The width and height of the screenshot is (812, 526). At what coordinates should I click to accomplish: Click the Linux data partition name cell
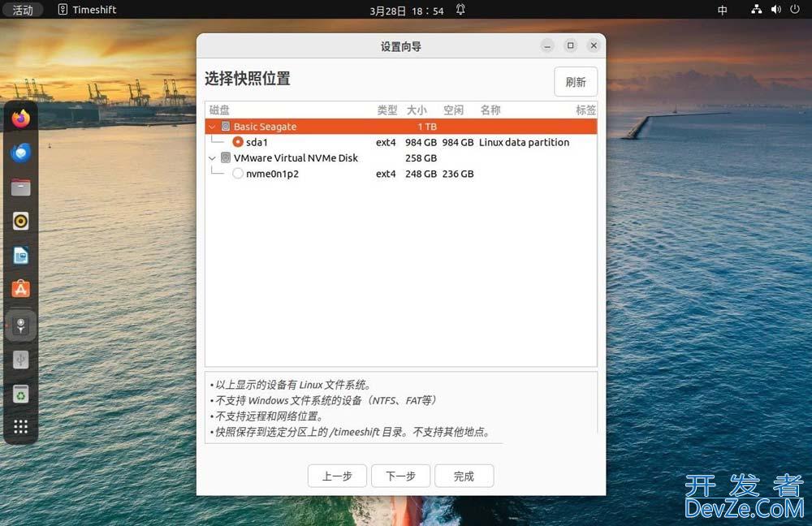point(524,142)
